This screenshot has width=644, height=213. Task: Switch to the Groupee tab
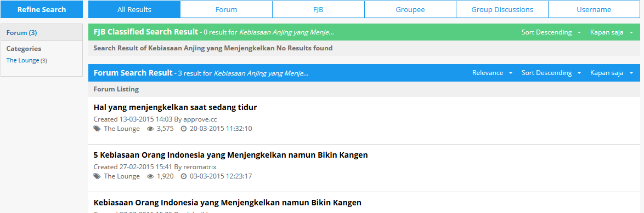coord(410,9)
